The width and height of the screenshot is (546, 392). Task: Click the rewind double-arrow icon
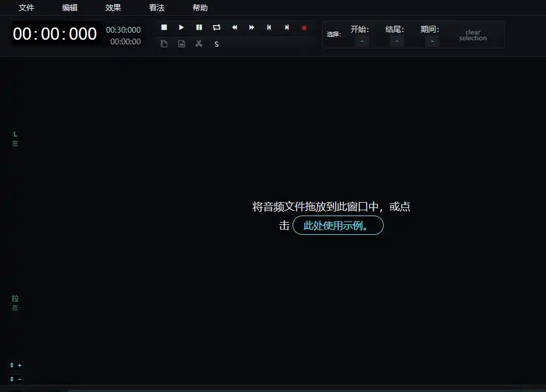tap(234, 27)
